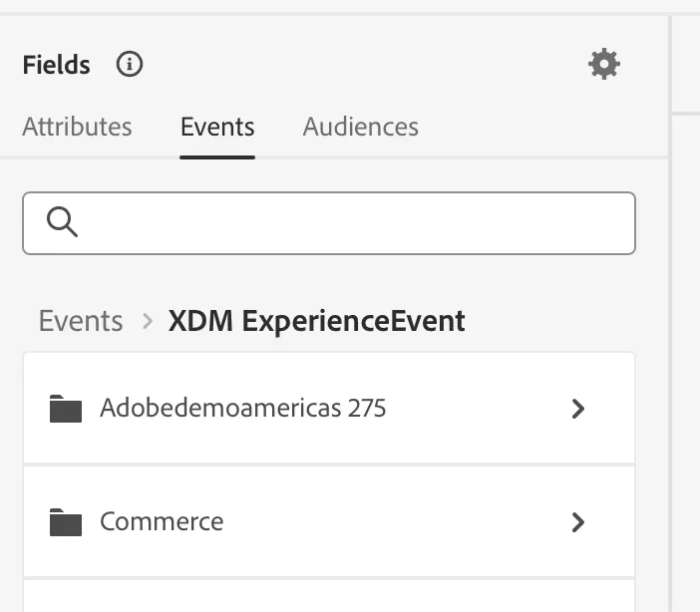The height and width of the screenshot is (612, 700).
Task: Switch to the Attributes tab
Action: pyautogui.click(x=77, y=127)
